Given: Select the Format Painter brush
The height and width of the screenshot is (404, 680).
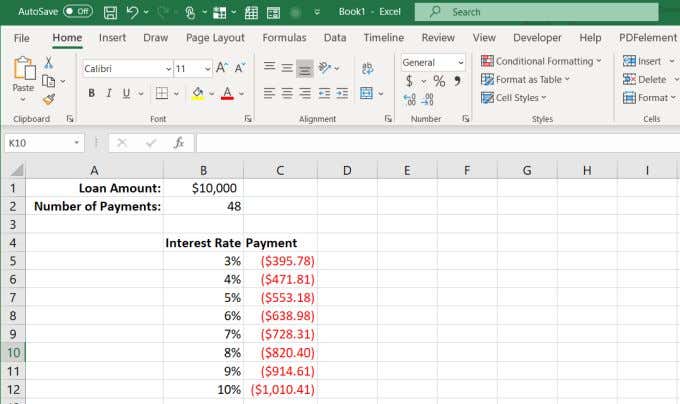Looking at the screenshot, I should [49, 100].
